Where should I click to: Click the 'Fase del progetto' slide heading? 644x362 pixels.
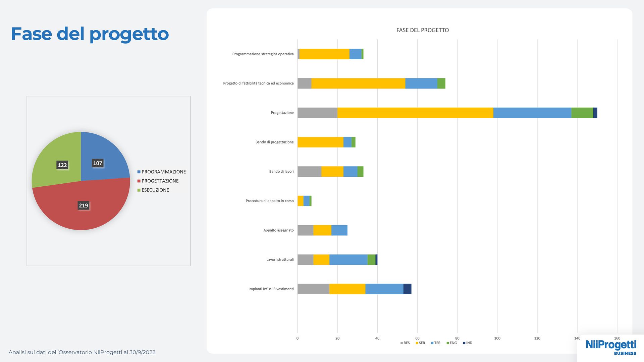coord(90,34)
